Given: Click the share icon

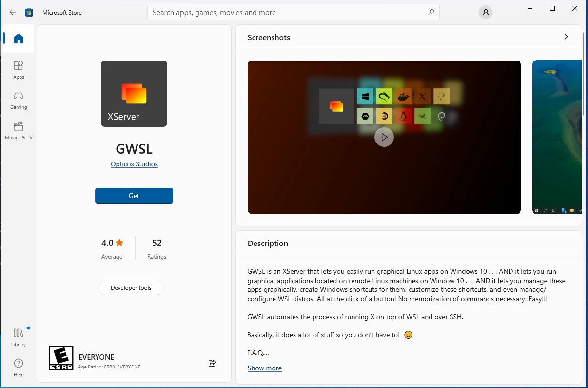Looking at the screenshot, I should click(x=212, y=363).
